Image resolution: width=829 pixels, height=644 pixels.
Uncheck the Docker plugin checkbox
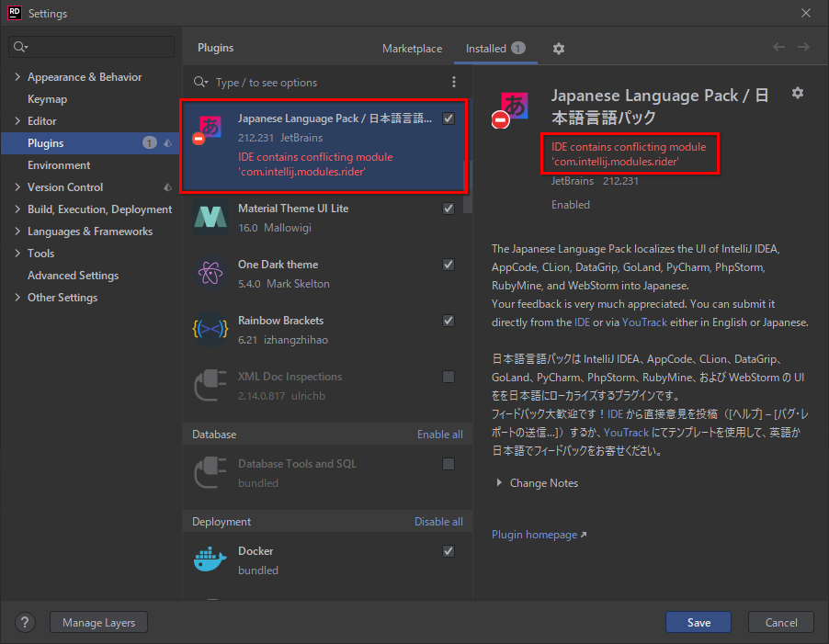point(449,551)
